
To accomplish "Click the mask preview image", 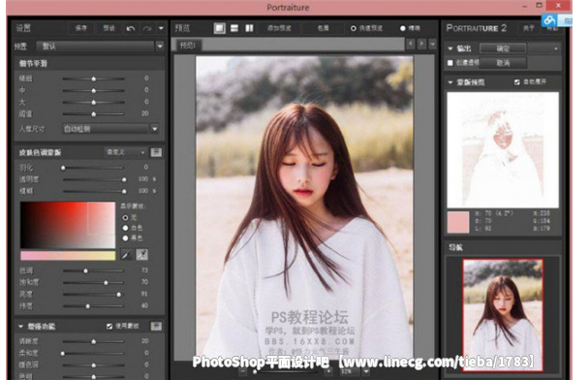I will pos(503,149).
